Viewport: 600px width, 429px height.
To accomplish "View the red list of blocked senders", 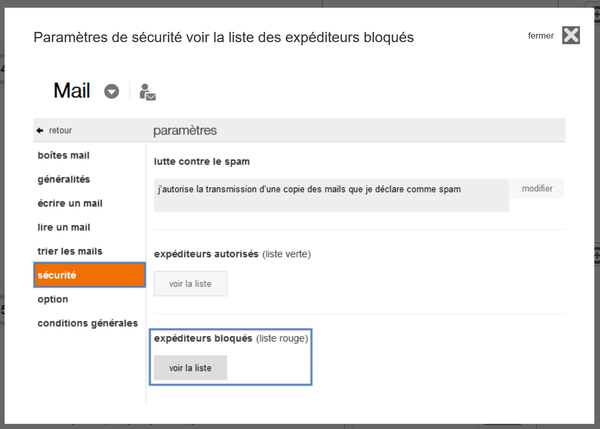I will tap(190, 368).
